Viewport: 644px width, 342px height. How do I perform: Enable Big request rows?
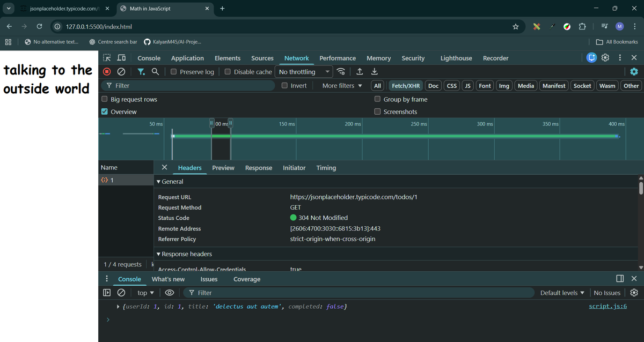point(105,99)
